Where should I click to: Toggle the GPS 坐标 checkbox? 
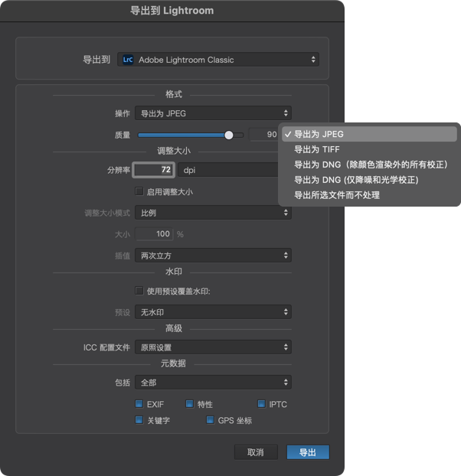210,420
